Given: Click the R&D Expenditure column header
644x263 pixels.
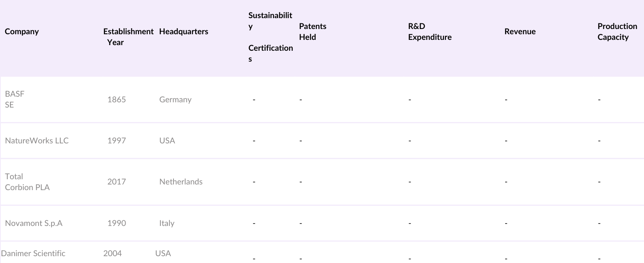Looking at the screenshot, I should [x=429, y=31].
